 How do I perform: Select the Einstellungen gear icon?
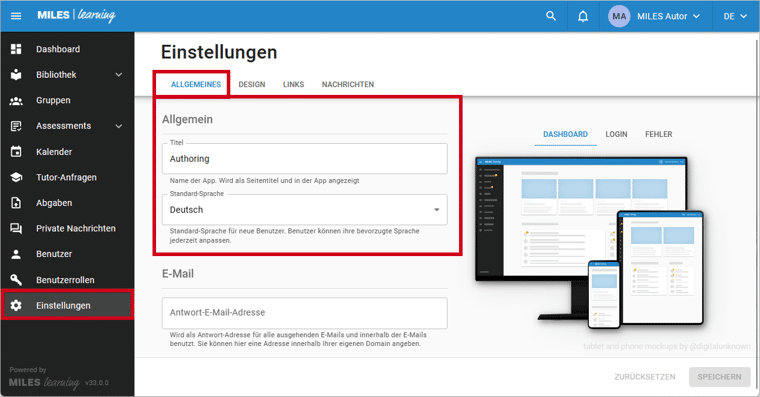[16, 305]
